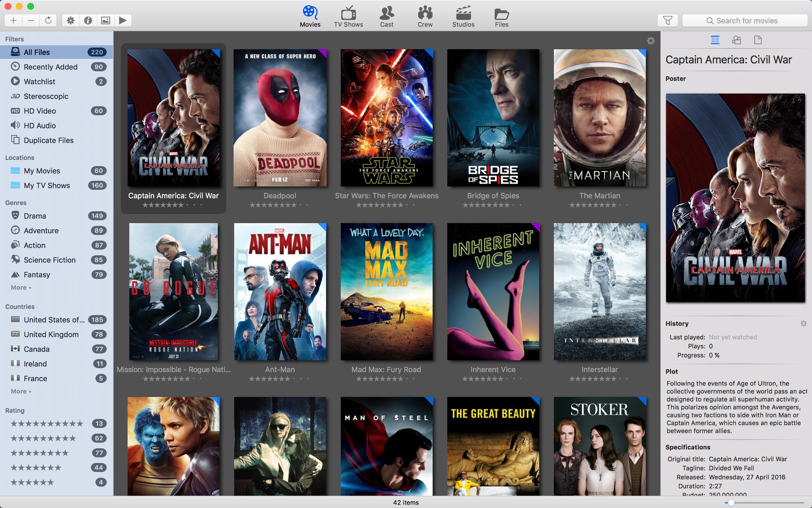
Task: Filter by ten-star rating row
Action: [56, 423]
